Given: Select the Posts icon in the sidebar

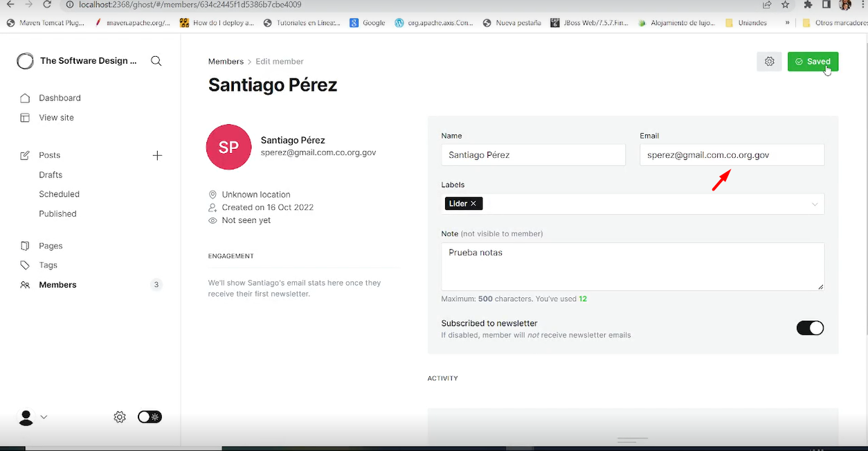Looking at the screenshot, I should [x=25, y=154].
